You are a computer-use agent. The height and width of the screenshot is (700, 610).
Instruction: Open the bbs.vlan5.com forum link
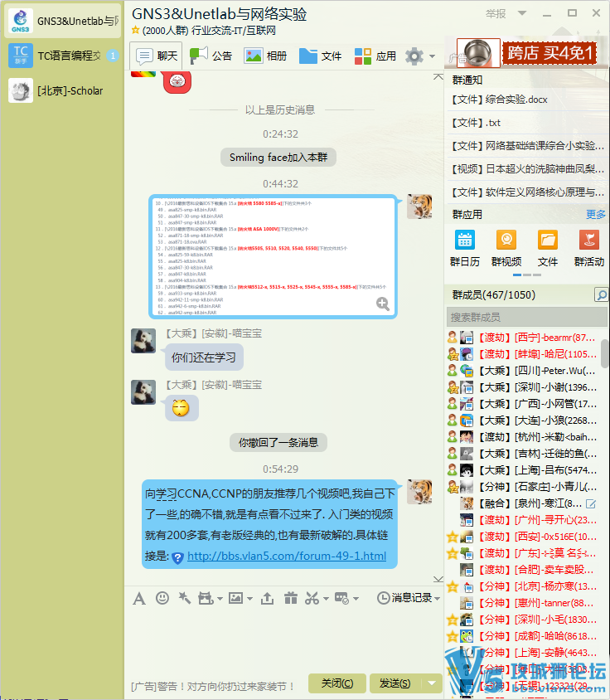coord(287,557)
